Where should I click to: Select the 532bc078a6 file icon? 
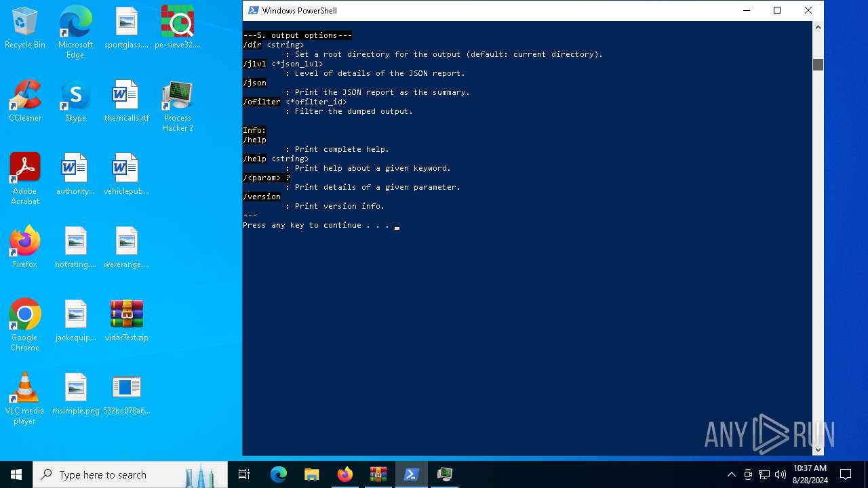[127, 394]
